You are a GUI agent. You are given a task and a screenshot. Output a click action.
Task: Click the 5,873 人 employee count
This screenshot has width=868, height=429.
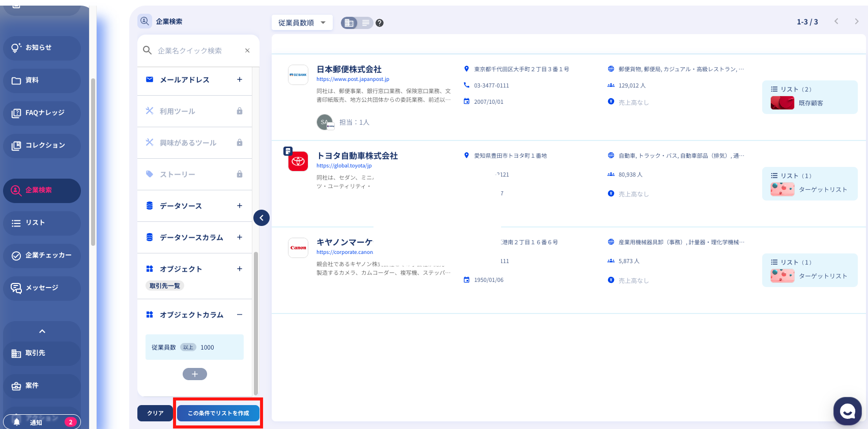point(629,261)
